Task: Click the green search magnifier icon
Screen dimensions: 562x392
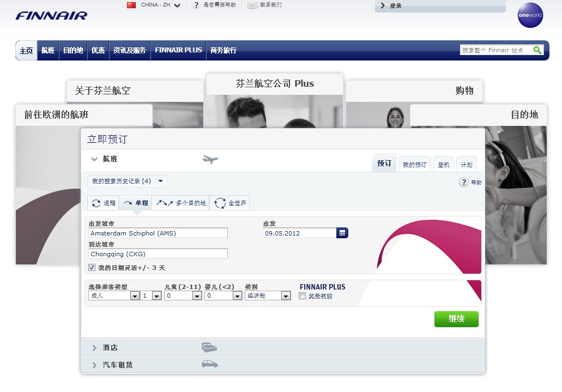Action: click(537, 50)
